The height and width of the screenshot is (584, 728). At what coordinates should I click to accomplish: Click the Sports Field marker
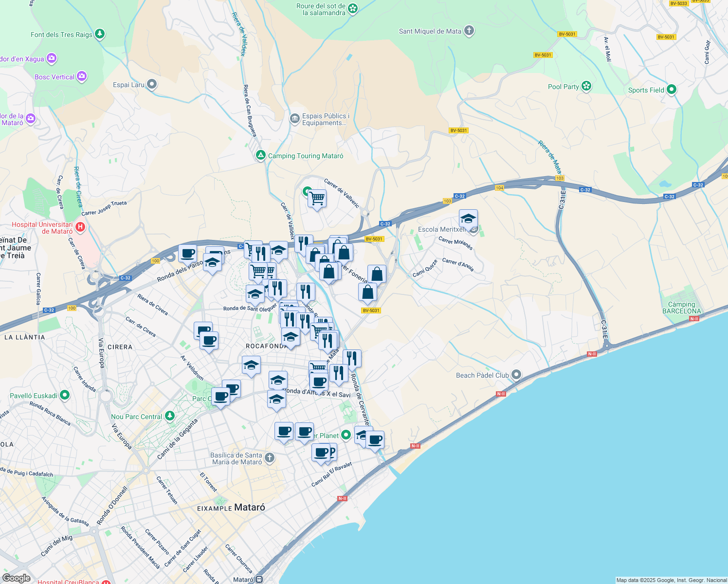[x=672, y=90]
